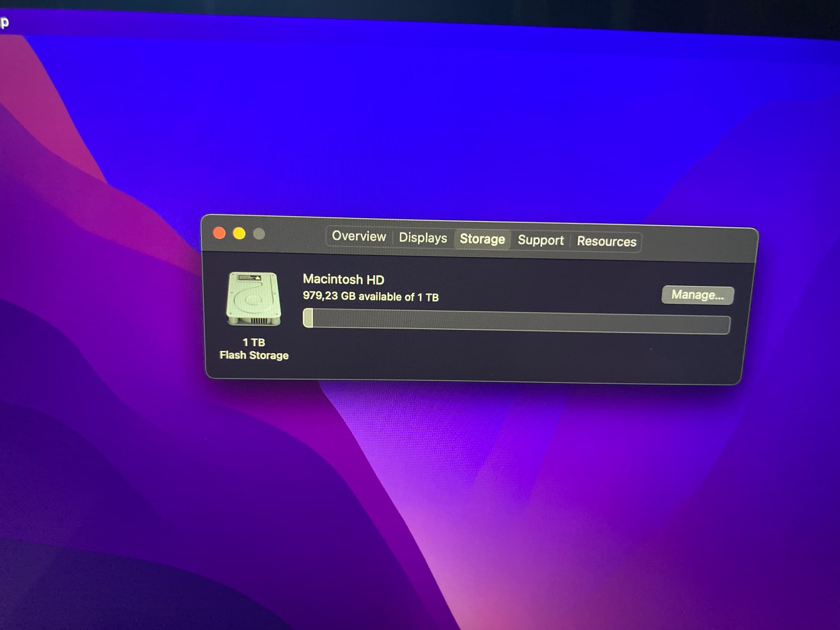Viewport: 840px width, 630px height.
Task: Select the Storage tab
Action: 482,239
